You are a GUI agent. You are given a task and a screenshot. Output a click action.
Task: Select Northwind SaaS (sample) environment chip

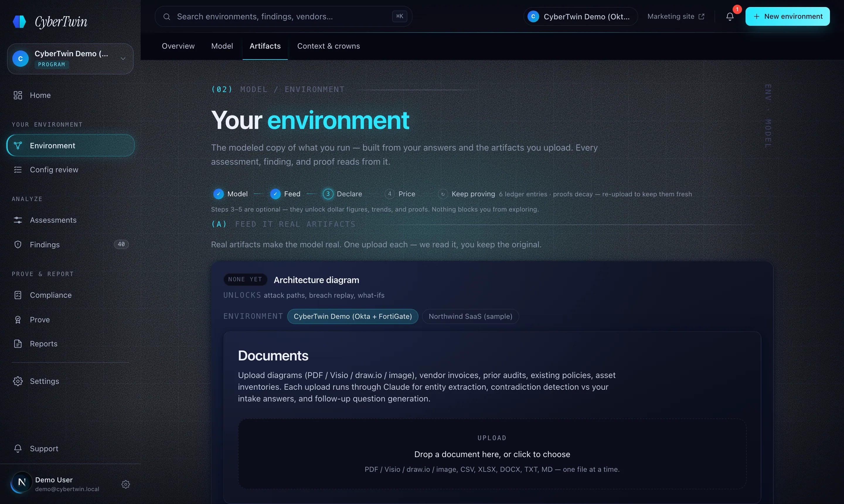click(470, 316)
